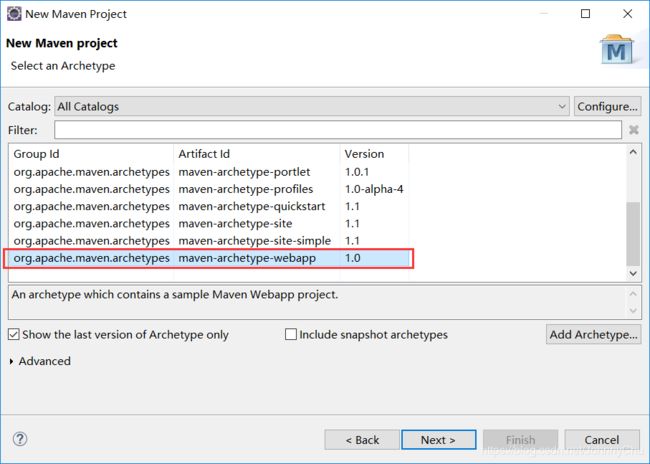Select the maven-archetype-webapp row
650x464 pixels.
tap(209, 258)
